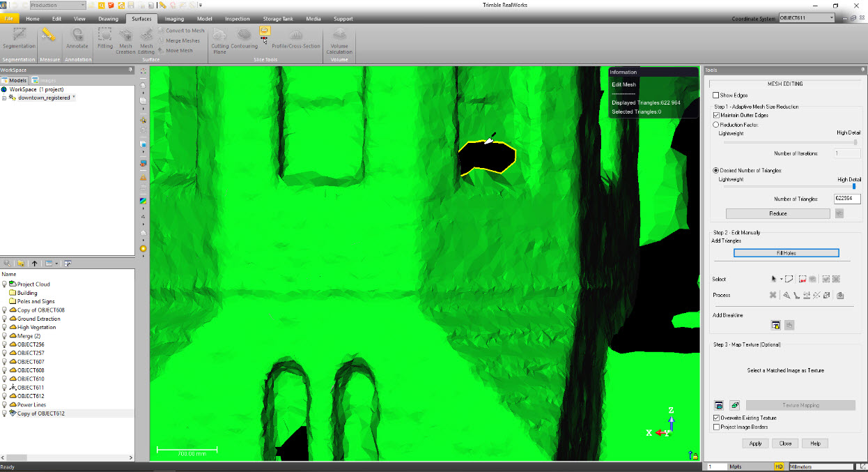Click the Add Breakline drawing icon
The width and height of the screenshot is (868, 472).
[775, 324]
